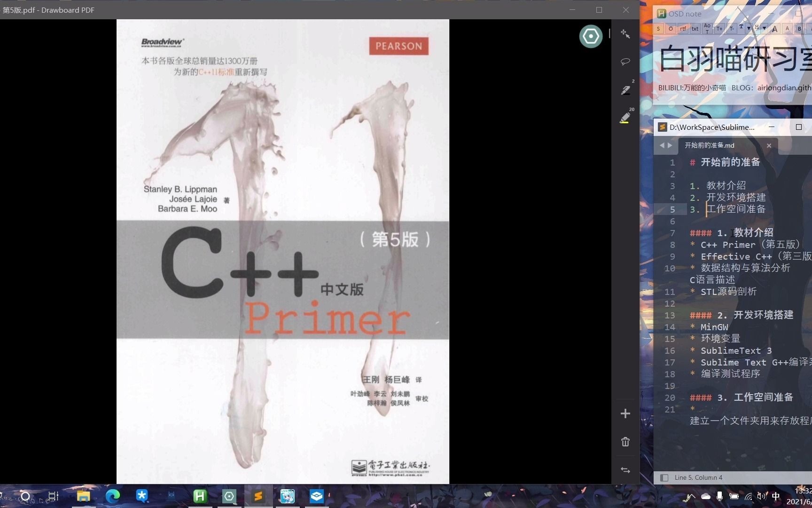Click the C++ Primer book cover page
812x508 pixels.
[282, 251]
